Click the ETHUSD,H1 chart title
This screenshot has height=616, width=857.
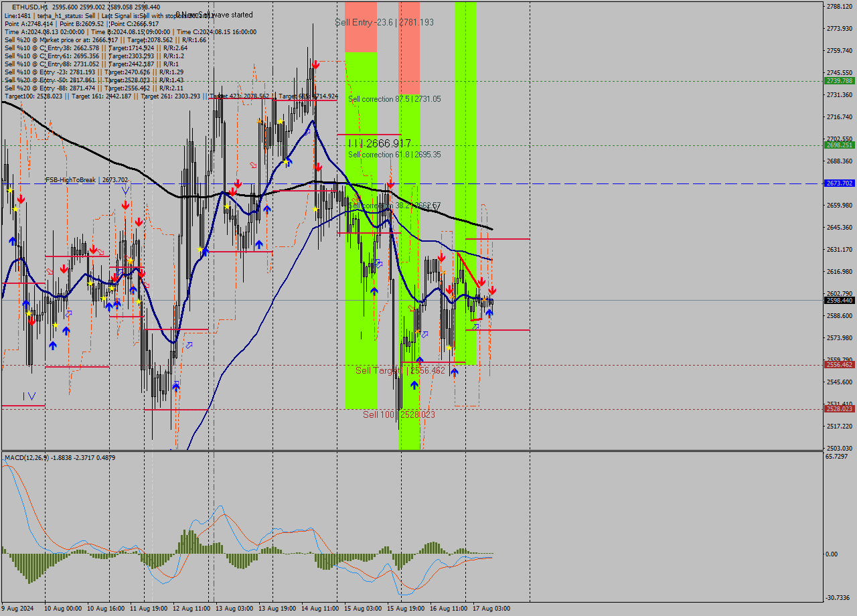[23, 7]
